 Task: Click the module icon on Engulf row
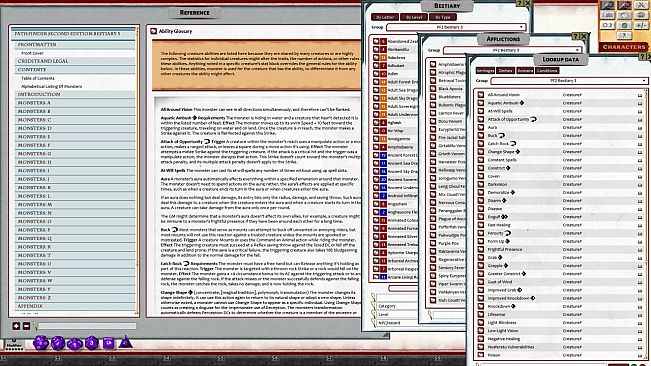tap(640, 217)
